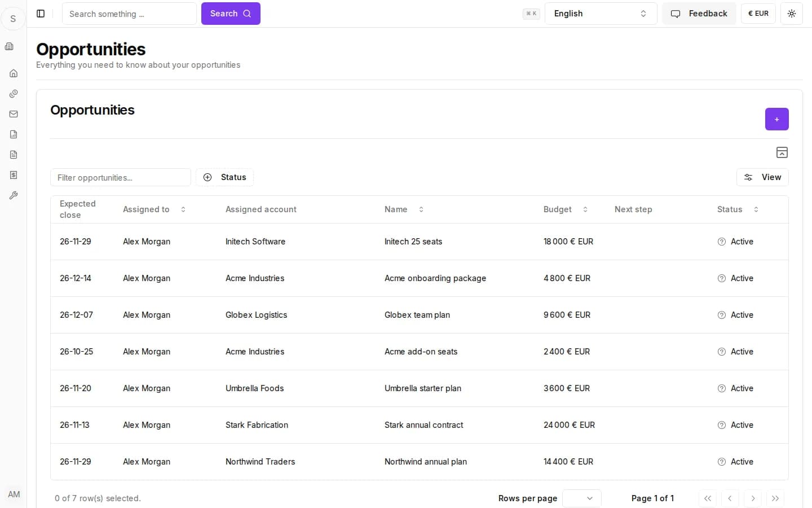The image size is (812, 508).
Task: Go to the next page
Action: coord(753,498)
